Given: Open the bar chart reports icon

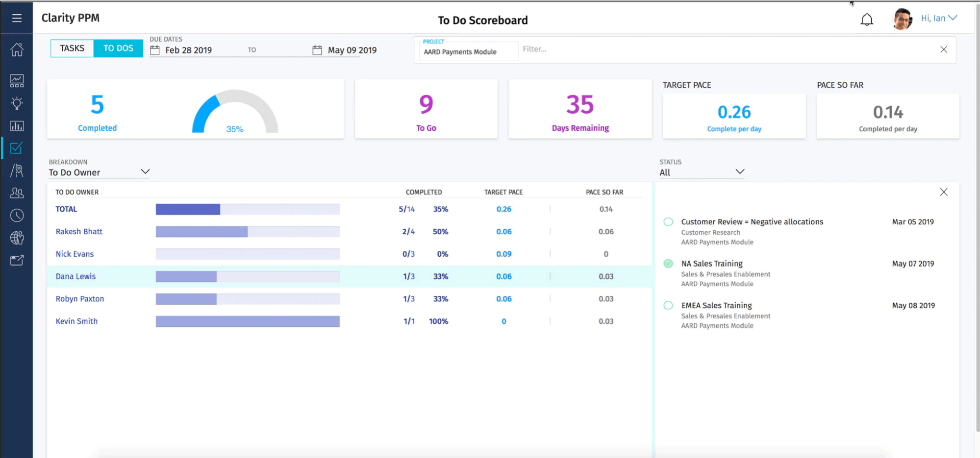Looking at the screenshot, I should 17,126.
